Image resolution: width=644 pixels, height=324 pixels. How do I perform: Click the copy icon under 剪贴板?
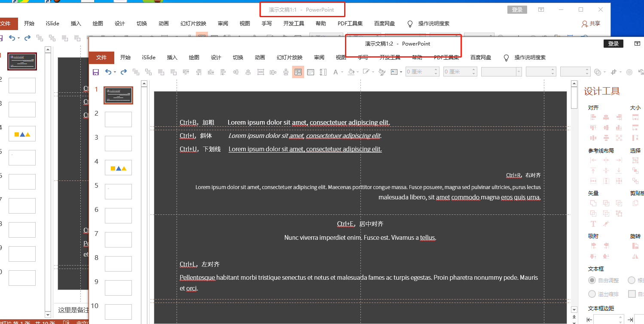click(x=635, y=203)
